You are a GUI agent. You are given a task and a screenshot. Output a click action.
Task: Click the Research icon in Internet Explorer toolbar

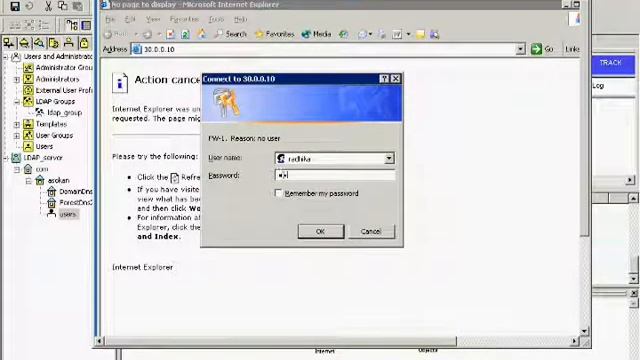pos(434,35)
